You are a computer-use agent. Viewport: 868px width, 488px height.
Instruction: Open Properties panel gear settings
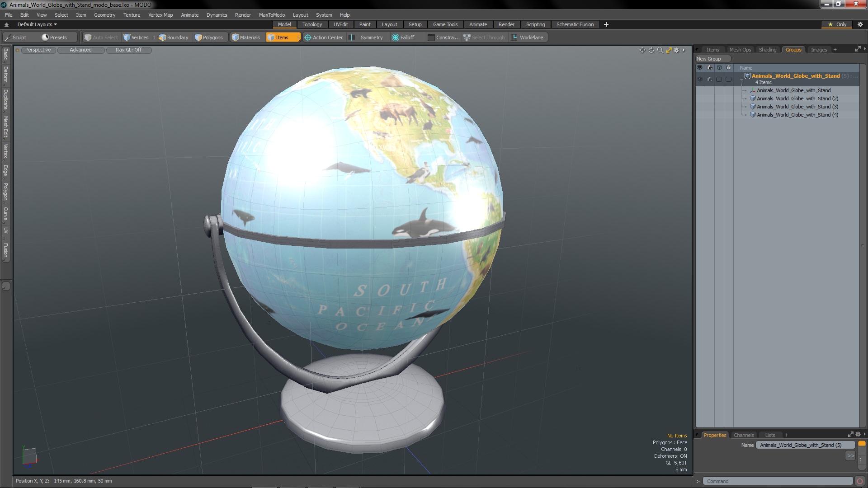pyautogui.click(x=858, y=435)
